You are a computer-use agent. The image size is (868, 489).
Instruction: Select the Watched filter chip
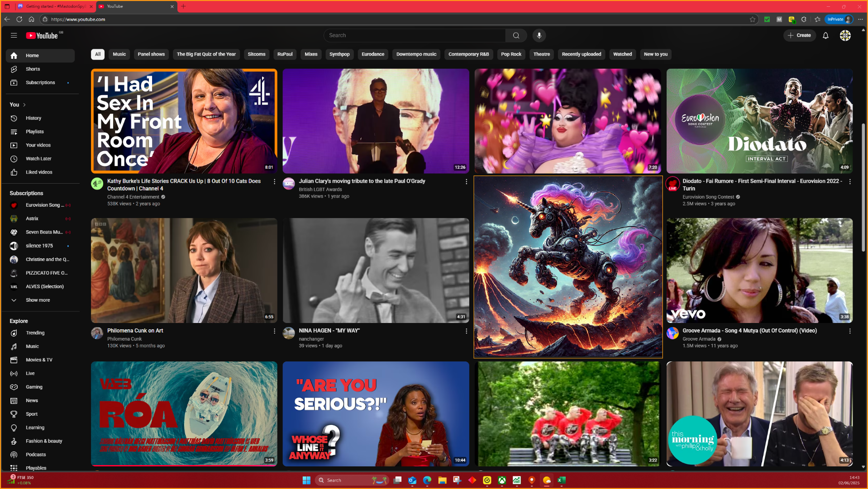(x=622, y=54)
